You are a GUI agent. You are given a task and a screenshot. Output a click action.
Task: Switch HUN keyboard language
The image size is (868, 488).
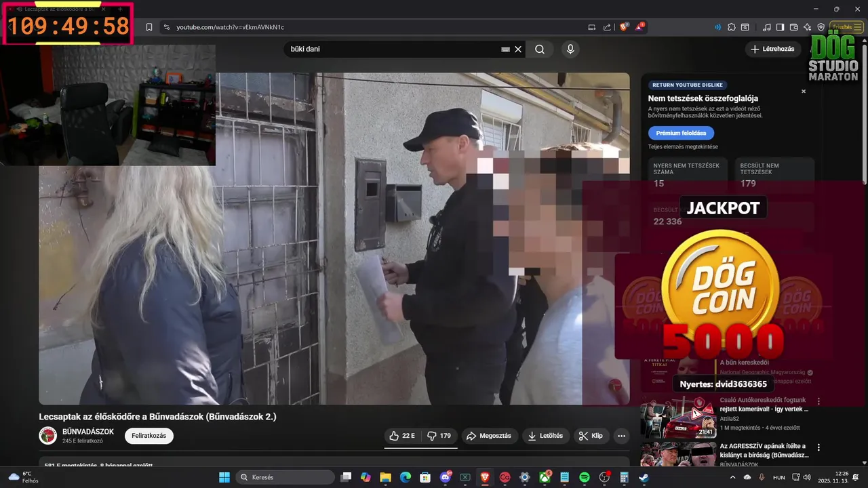(x=779, y=477)
